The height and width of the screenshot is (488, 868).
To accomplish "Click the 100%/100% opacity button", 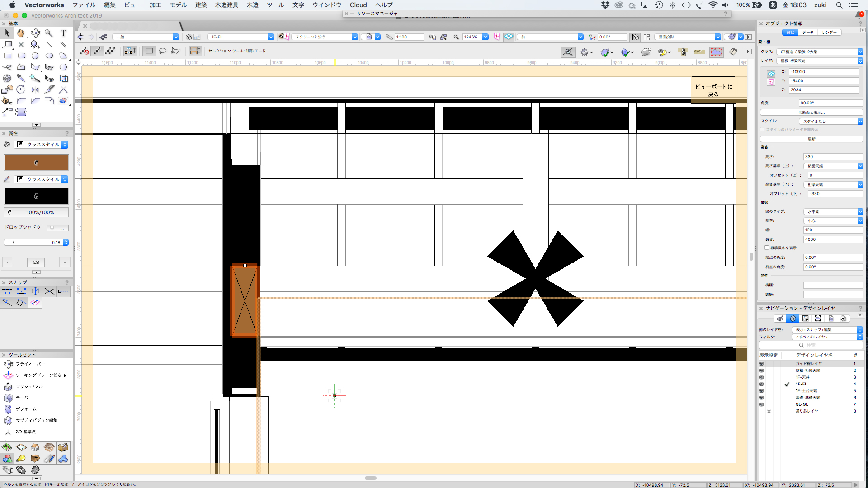I will tap(36, 212).
